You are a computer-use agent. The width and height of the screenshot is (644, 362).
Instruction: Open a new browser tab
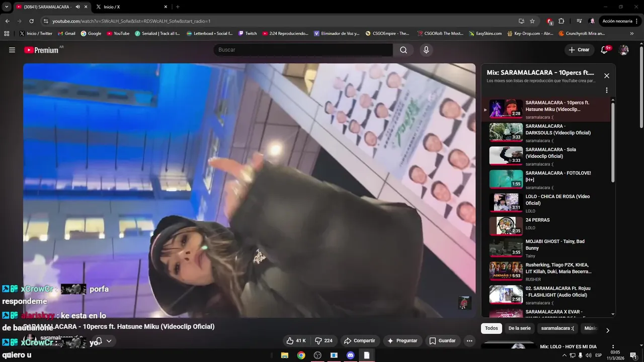tap(178, 7)
